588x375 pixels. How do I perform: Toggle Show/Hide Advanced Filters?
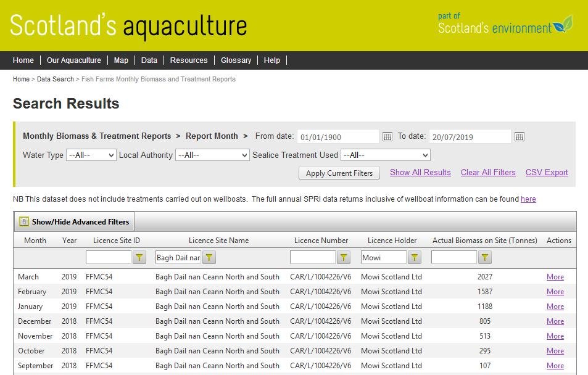(74, 221)
